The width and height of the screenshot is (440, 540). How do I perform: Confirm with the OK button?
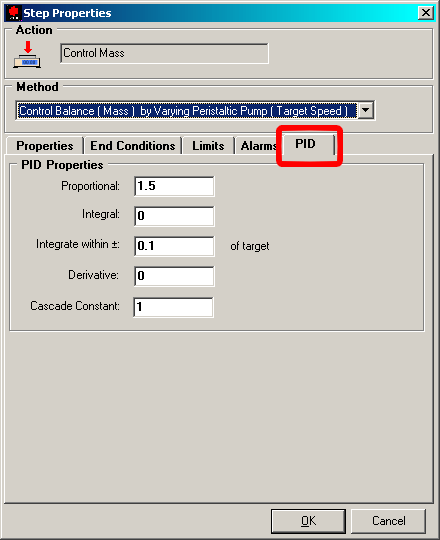308,521
